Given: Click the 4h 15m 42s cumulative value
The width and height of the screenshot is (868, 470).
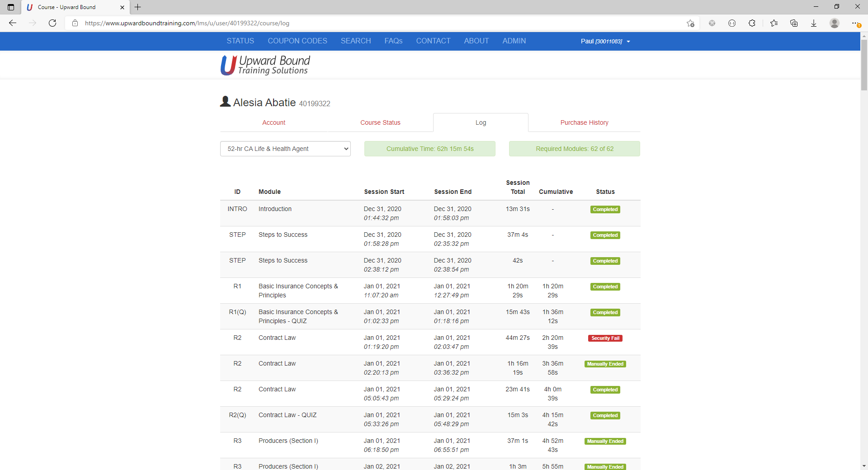Looking at the screenshot, I should (x=553, y=419).
